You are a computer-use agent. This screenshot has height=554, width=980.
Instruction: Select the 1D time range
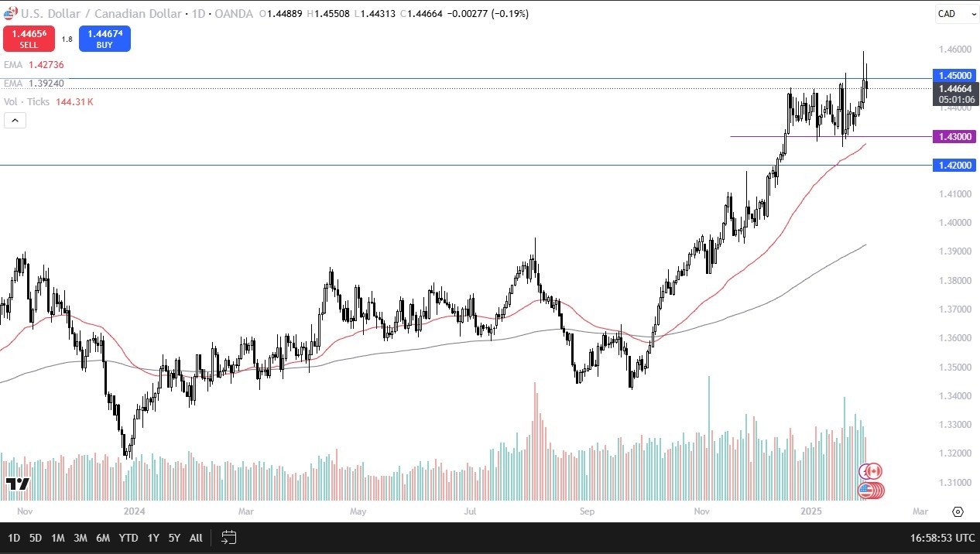pos(14,538)
